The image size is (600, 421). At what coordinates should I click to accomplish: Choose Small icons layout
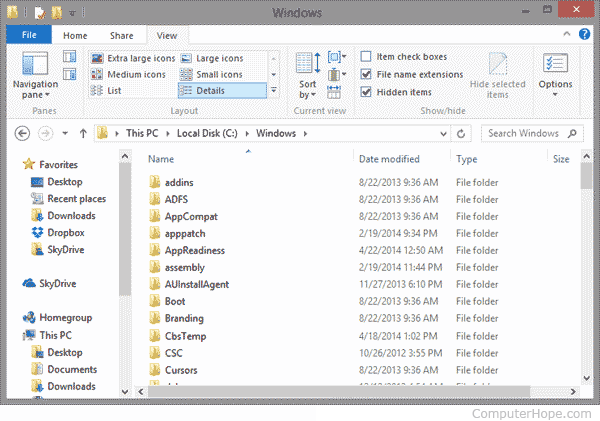[x=211, y=74]
